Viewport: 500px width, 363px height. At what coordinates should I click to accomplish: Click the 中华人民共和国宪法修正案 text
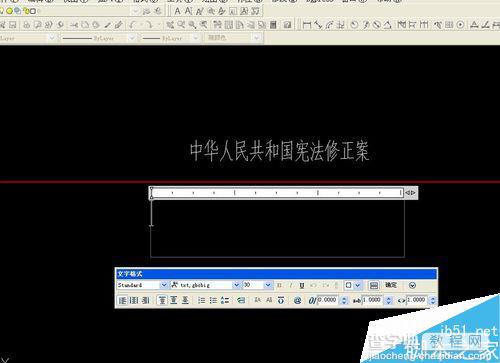pos(279,151)
